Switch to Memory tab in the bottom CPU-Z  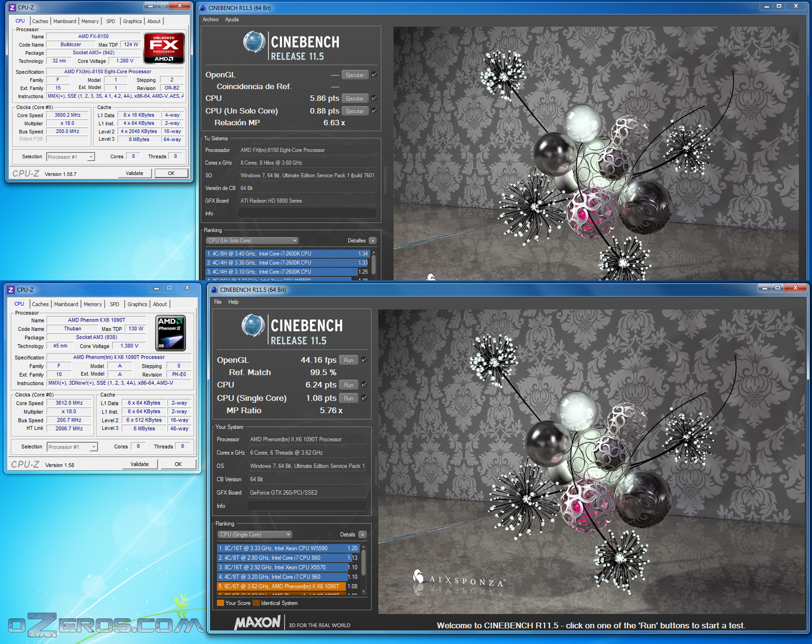coord(93,304)
